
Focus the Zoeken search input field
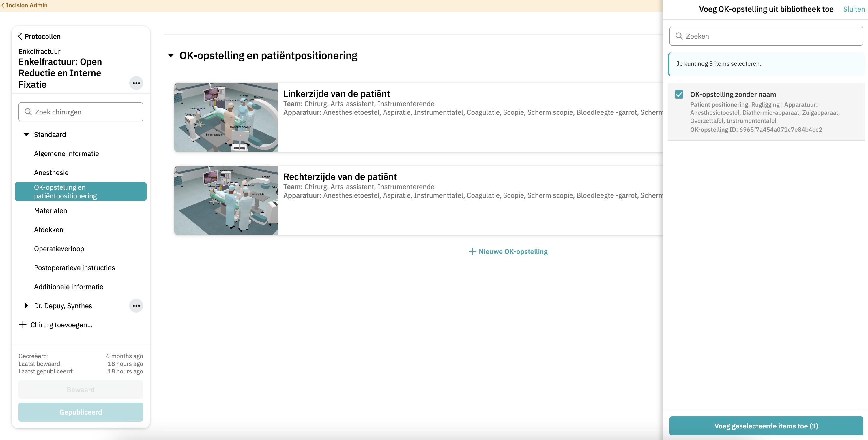click(772, 36)
